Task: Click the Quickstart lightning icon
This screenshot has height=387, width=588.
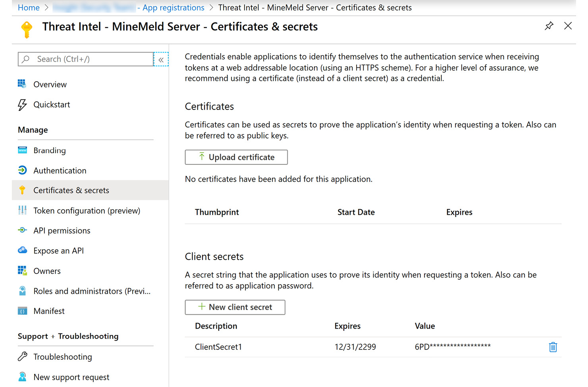Action: (x=22, y=105)
